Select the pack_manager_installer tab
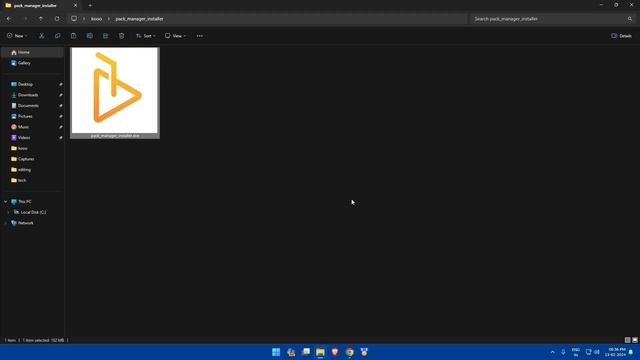Screen dimensions: 640x360 [41, 6]
